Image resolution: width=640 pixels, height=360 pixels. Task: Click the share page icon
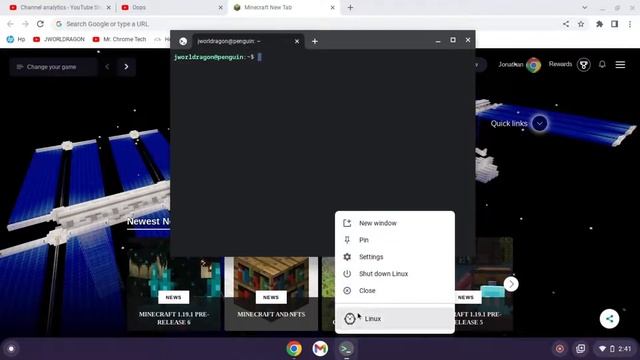coord(566,24)
